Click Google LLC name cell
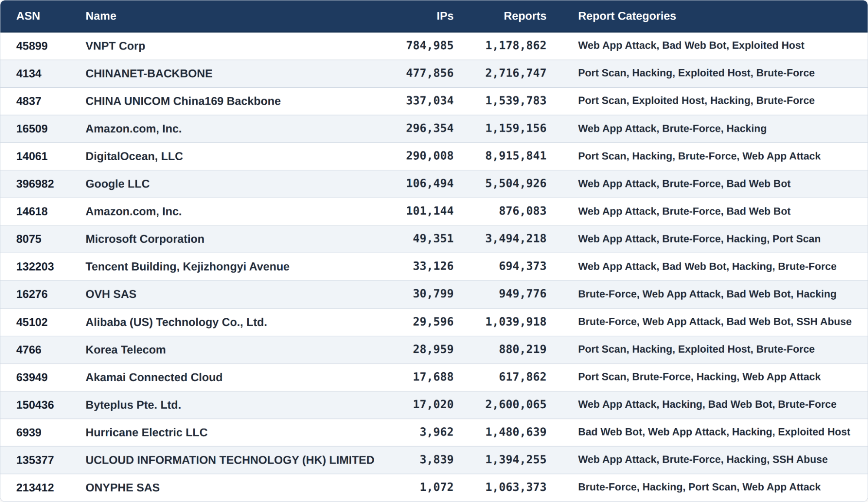 (x=117, y=184)
